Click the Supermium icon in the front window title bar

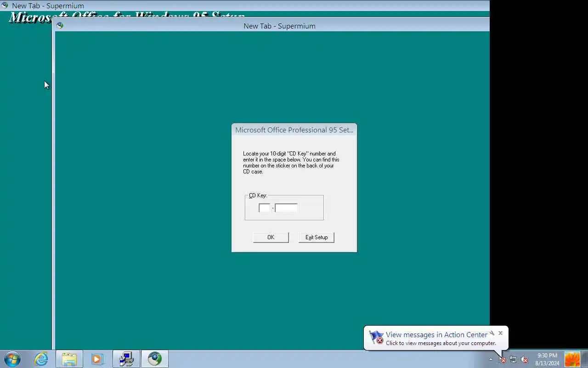tap(60, 25)
